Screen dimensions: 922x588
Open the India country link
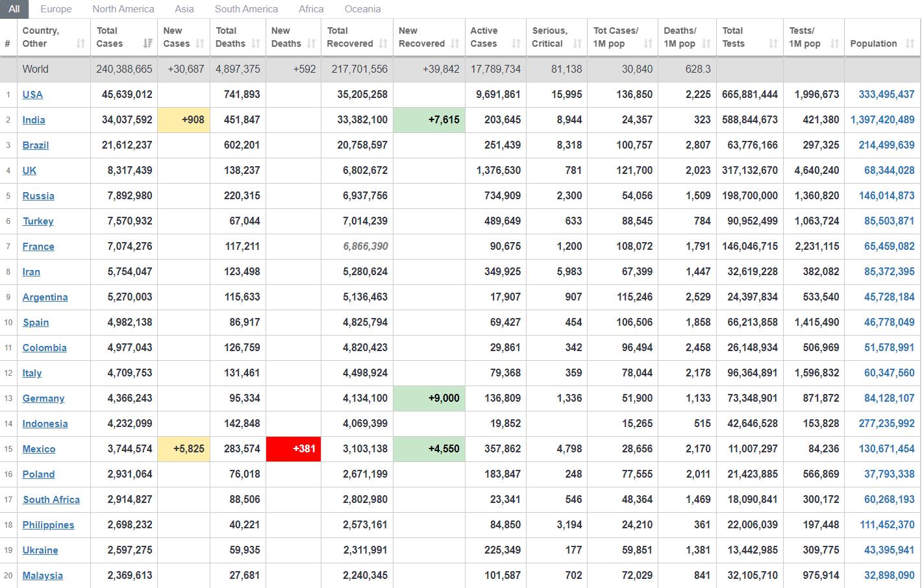click(x=34, y=119)
